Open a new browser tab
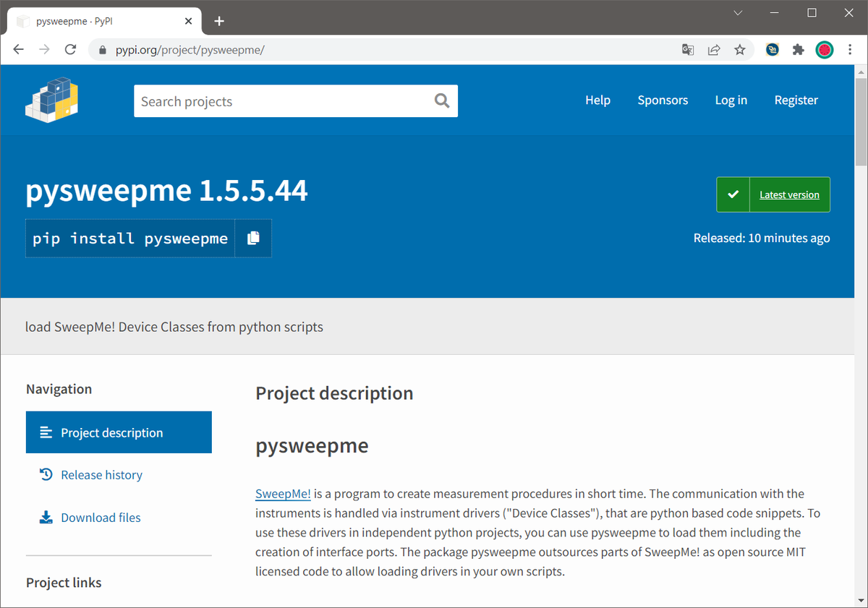The width and height of the screenshot is (868, 608). (x=219, y=21)
